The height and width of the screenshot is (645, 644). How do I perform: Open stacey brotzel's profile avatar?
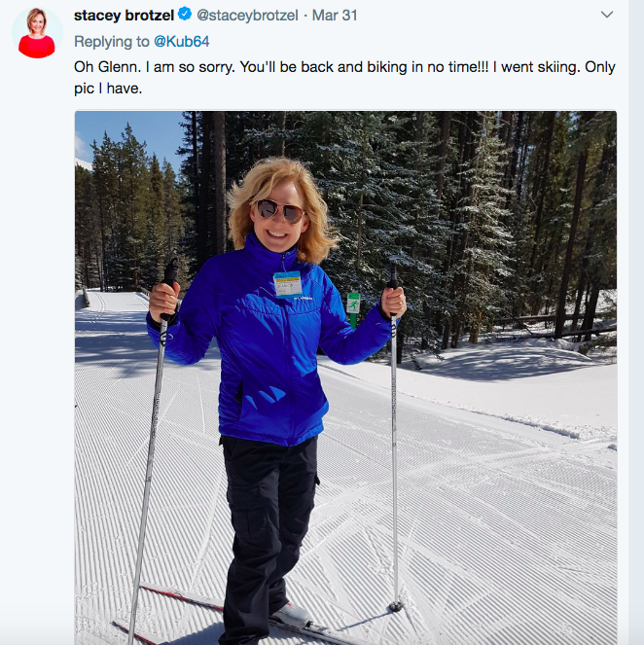(37, 33)
